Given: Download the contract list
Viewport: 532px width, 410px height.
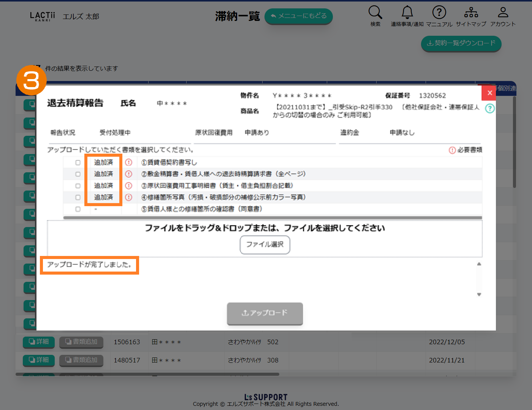Looking at the screenshot, I should 461,43.
